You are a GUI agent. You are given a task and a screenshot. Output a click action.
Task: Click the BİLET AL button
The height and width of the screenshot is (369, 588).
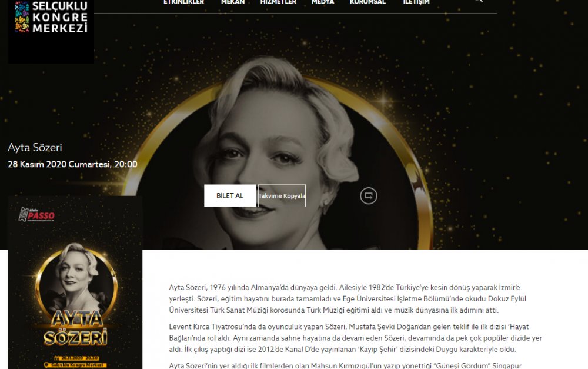(230, 195)
